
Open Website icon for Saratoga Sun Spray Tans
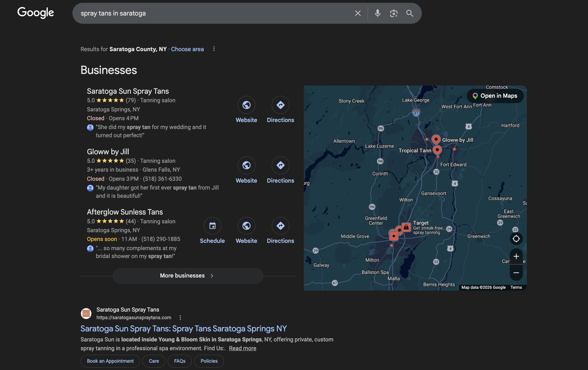(247, 105)
